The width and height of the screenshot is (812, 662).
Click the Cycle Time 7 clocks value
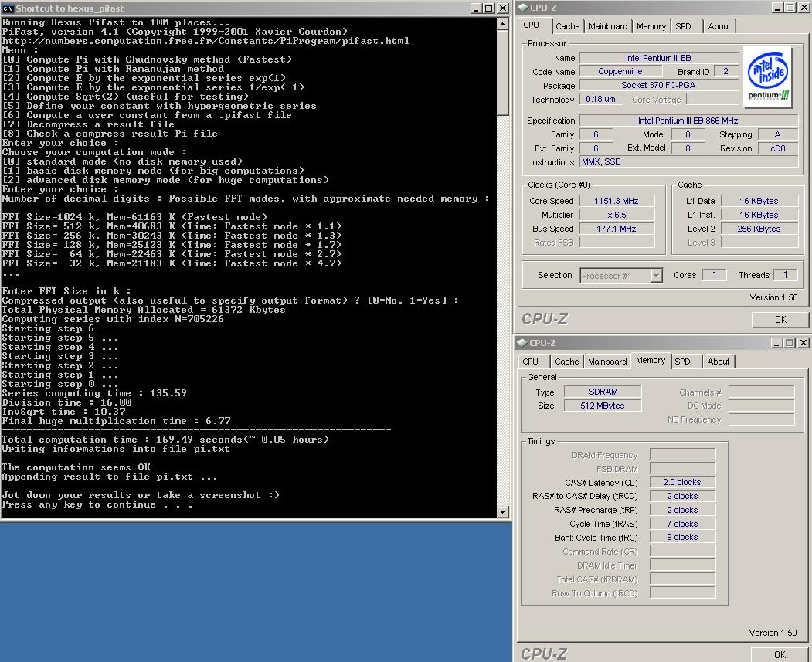[x=682, y=524]
